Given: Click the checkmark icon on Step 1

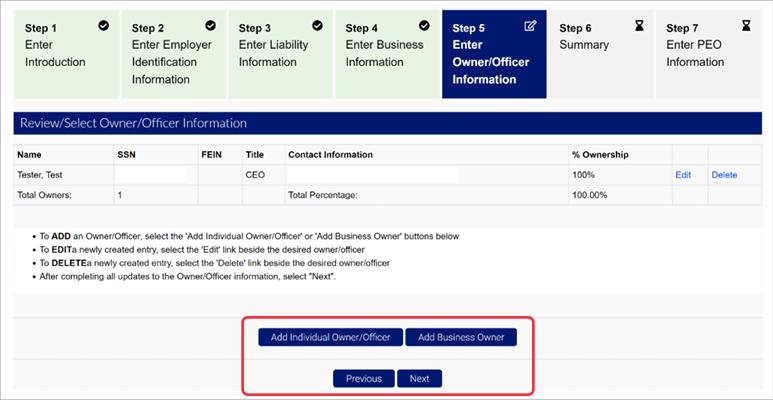Looking at the screenshot, I should coord(103,26).
